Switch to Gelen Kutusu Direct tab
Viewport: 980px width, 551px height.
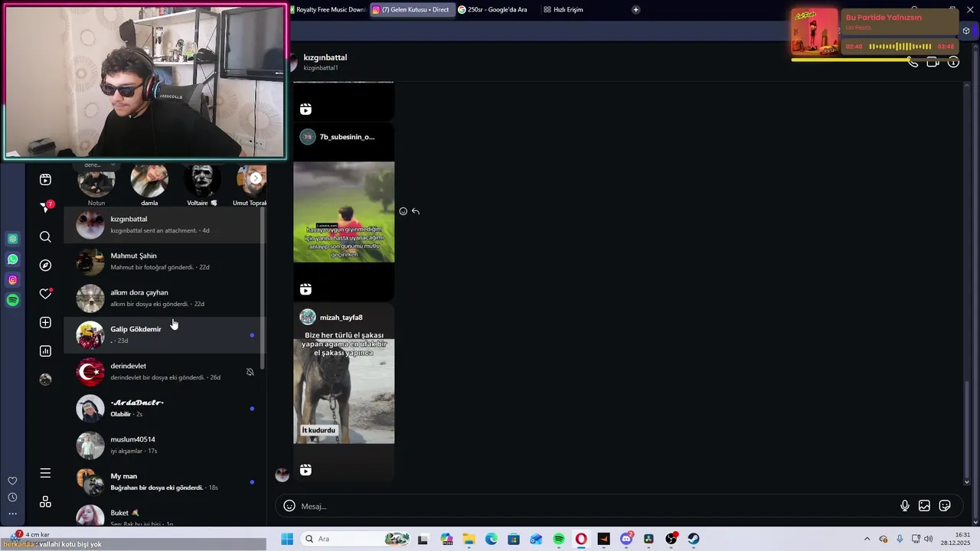tap(411, 9)
